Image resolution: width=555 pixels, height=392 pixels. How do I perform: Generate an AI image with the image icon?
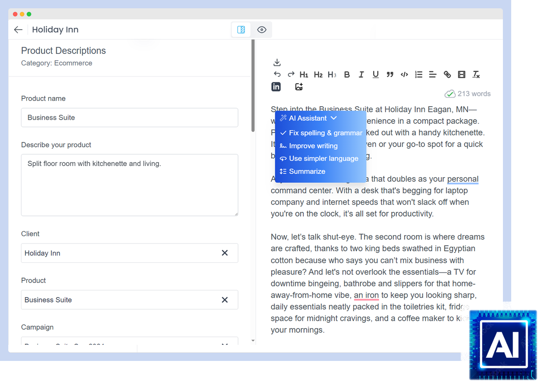point(299,87)
